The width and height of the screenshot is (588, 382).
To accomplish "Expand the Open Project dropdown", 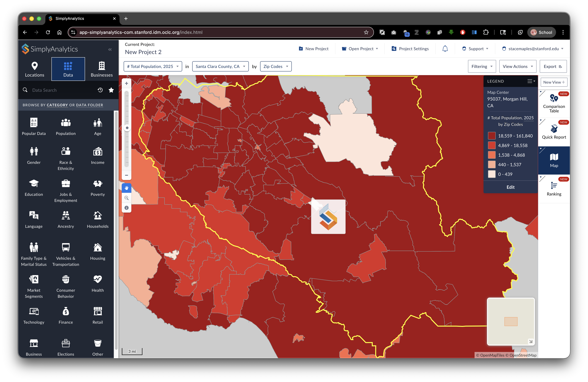I will click(x=360, y=49).
